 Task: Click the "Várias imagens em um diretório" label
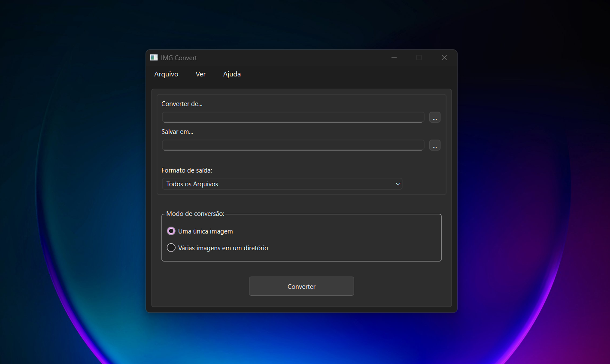(x=223, y=248)
